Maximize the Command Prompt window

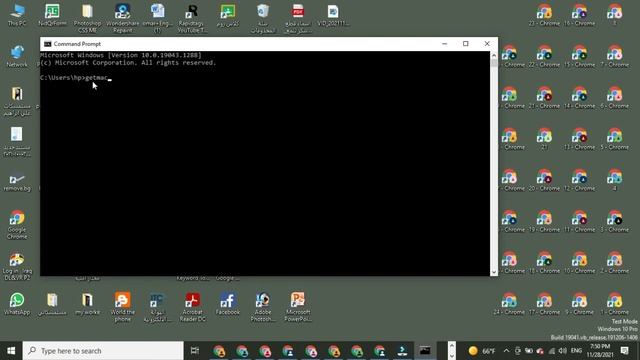pos(466,44)
